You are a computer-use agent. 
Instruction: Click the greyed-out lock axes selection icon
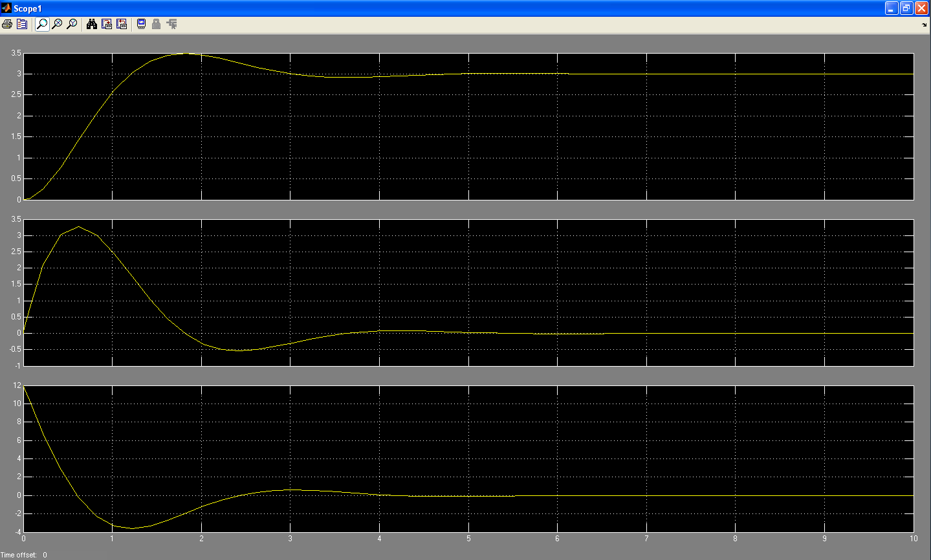(x=156, y=24)
